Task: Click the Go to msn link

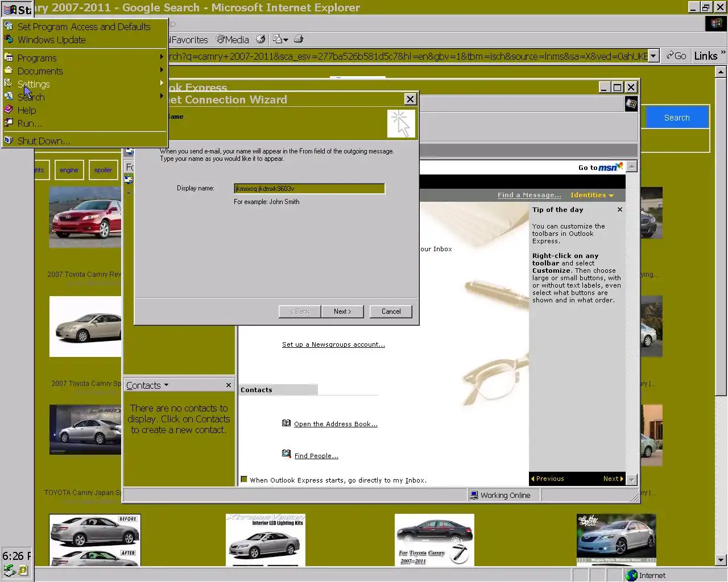Action: [601, 167]
